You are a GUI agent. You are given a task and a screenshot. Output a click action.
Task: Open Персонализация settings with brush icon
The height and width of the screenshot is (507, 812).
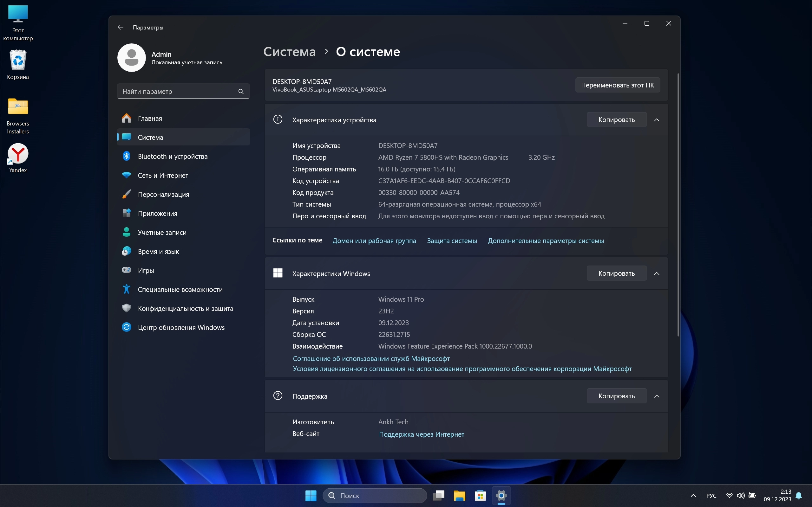pyautogui.click(x=163, y=195)
